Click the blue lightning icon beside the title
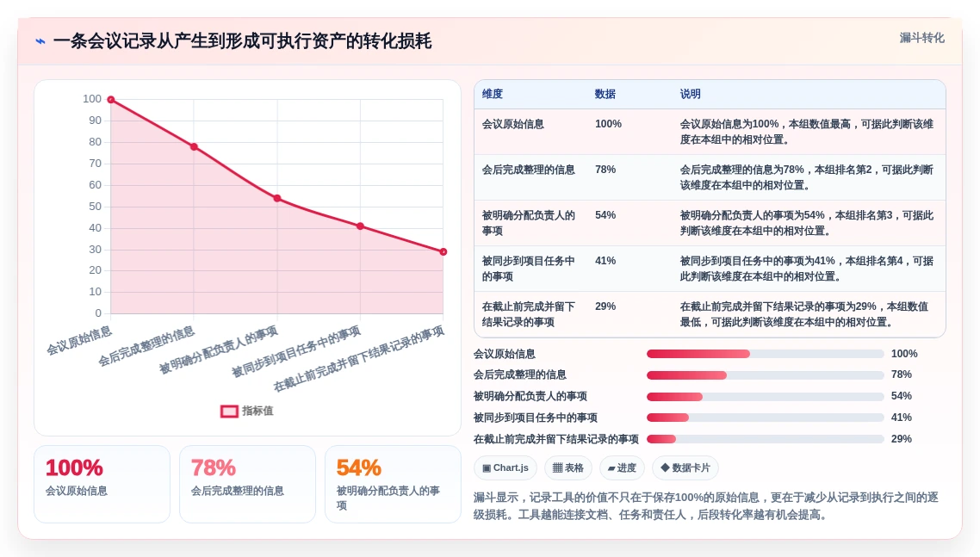 pos(40,41)
